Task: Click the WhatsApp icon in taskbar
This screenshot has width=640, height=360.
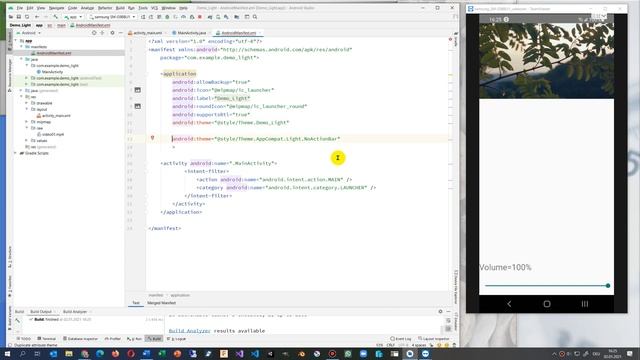Action: pyautogui.click(x=348, y=353)
